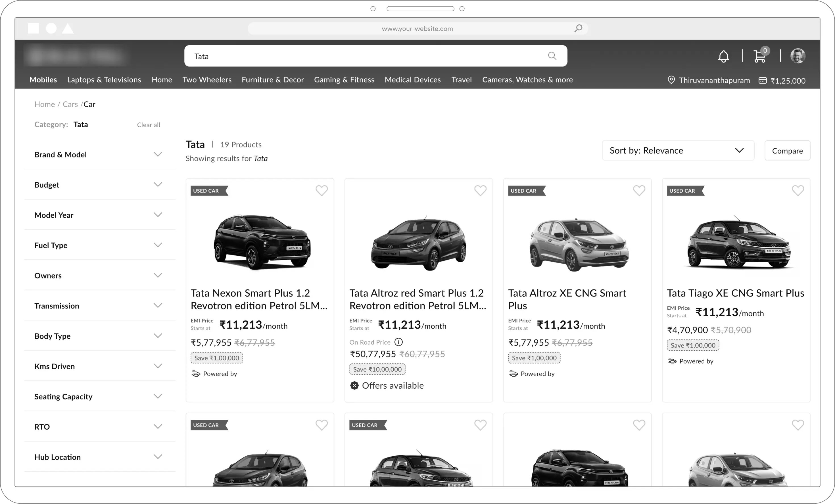
Task: Click the notification bell icon
Action: pyautogui.click(x=723, y=56)
